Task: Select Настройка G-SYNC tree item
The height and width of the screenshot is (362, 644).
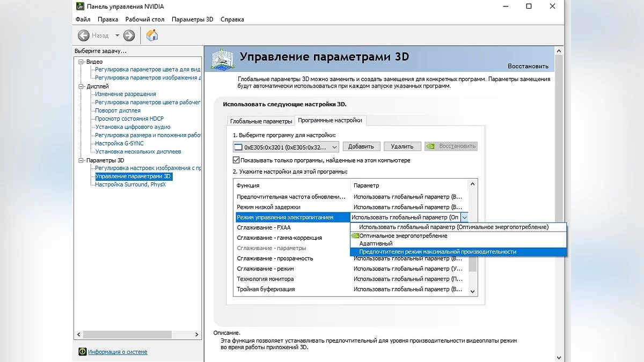Action: pyautogui.click(x=119, y=143)
